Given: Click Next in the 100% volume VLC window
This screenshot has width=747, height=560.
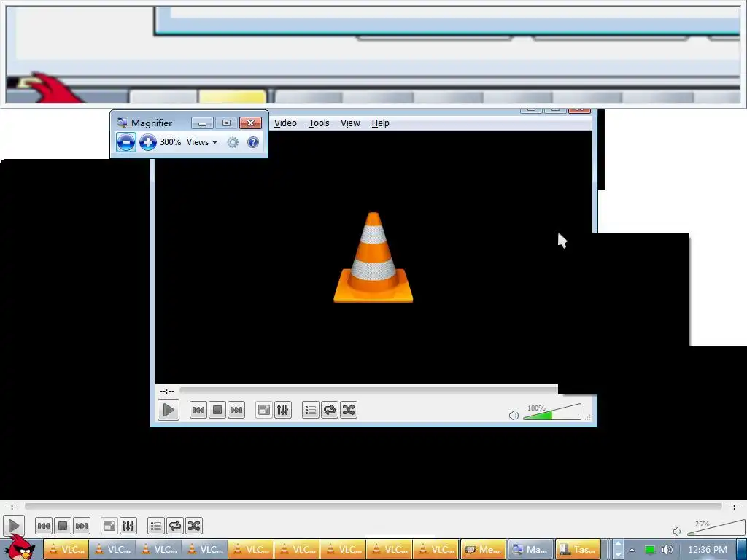Looking at the screenshot, I should click(236, 410).
